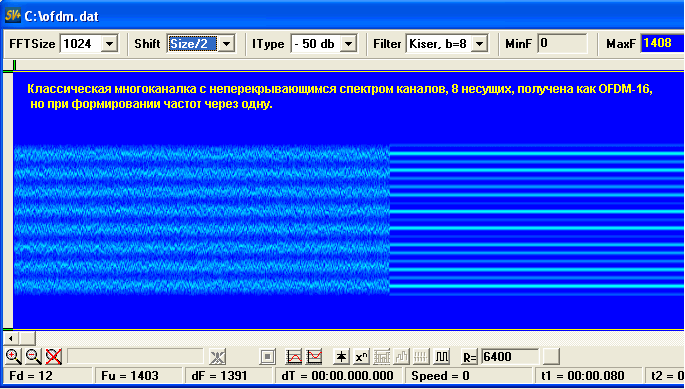Click the R= button

[x=470, y=357]
